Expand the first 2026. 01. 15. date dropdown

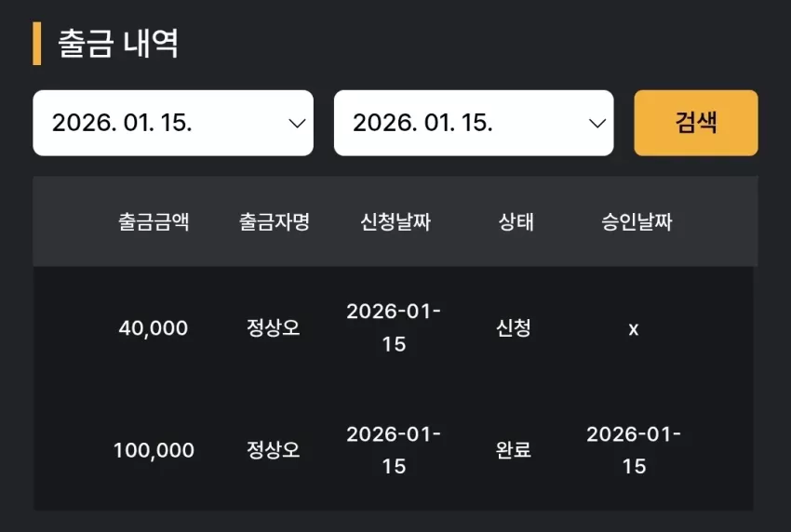click(x=173, y=123)
